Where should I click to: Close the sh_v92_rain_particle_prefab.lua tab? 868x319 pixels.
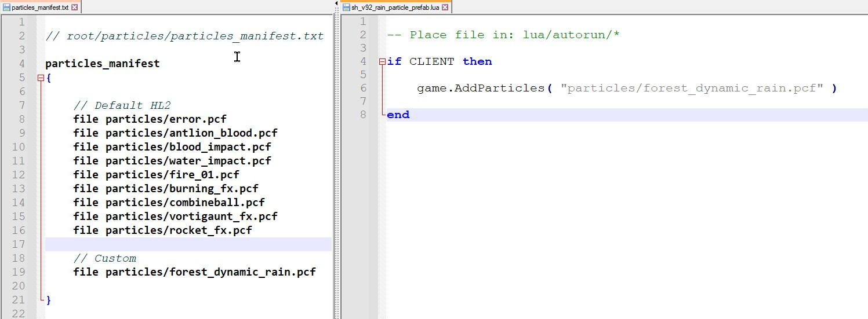[445, 7]
